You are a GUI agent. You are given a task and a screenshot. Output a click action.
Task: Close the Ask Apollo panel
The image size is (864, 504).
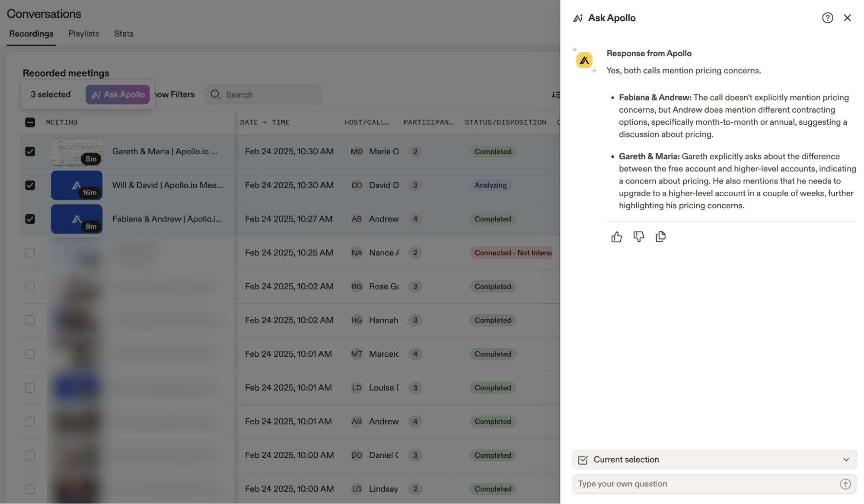pyautogui.click(x=847, y=18)
